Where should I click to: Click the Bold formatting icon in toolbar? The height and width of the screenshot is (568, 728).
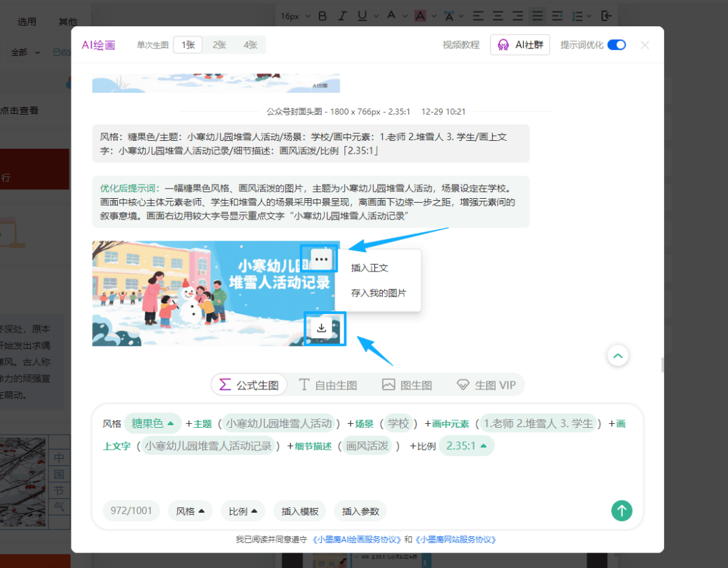322,15
